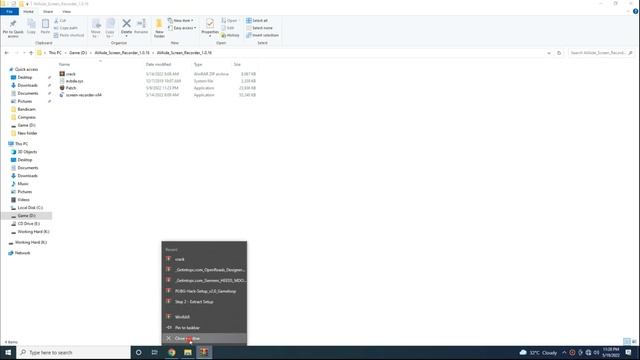The image size is (640, 360).
Task: Open the recent locations dropdown arrow
Action: (24, 53)
